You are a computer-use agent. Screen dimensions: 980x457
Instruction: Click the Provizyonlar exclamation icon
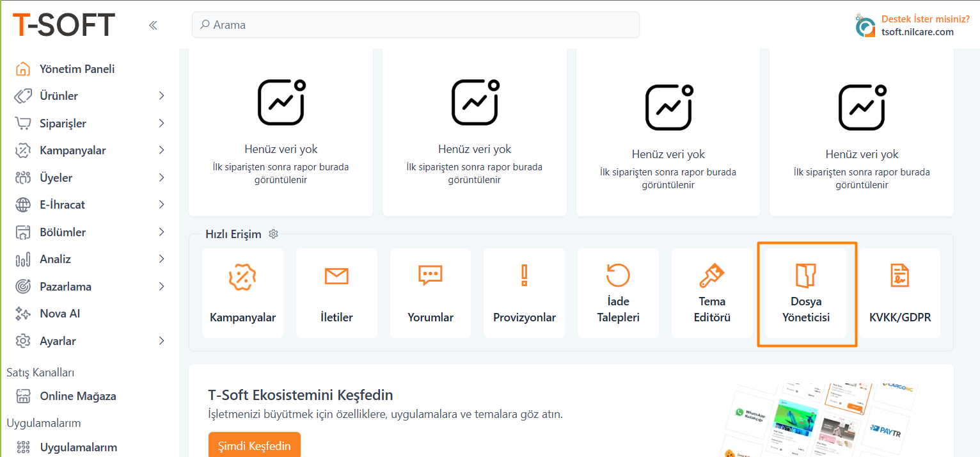click(x=525, y=275)
